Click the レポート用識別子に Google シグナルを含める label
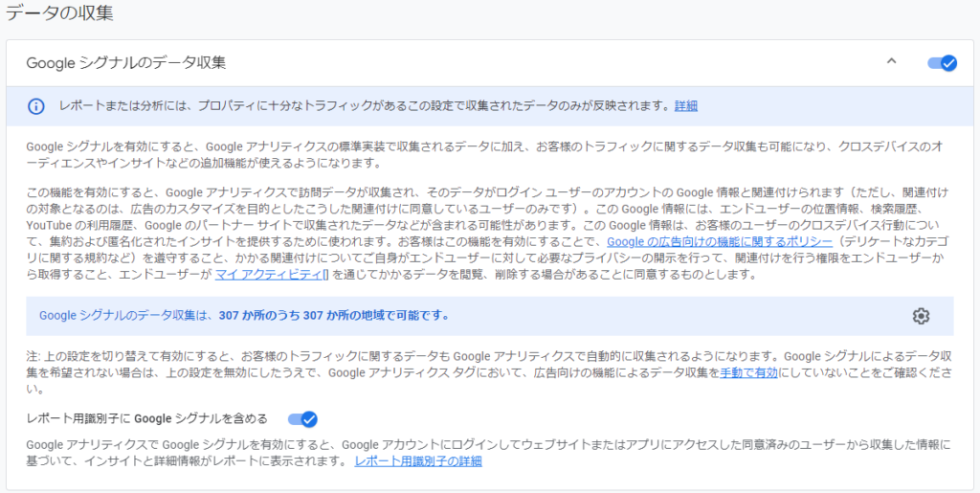980x493 pixels. pos(146,418)
